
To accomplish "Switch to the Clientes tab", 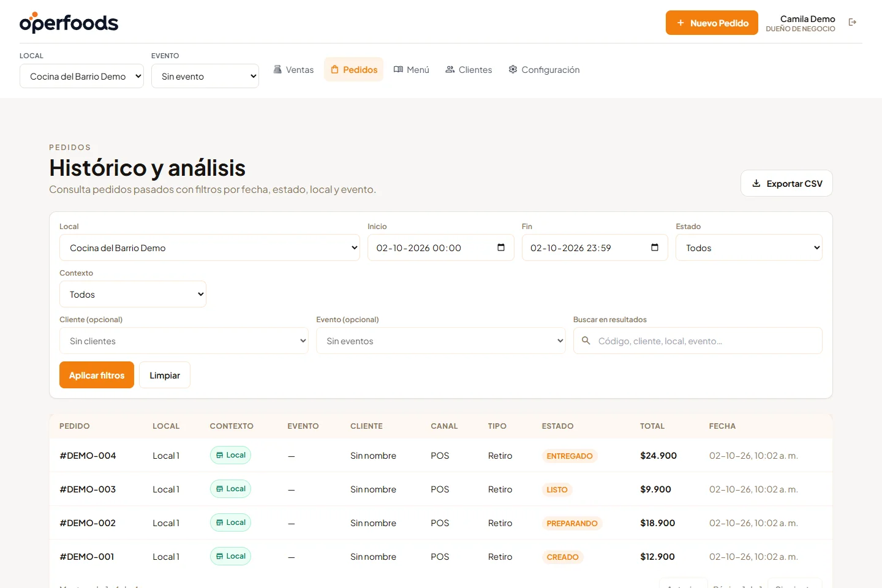I will (x=469, y=70).
